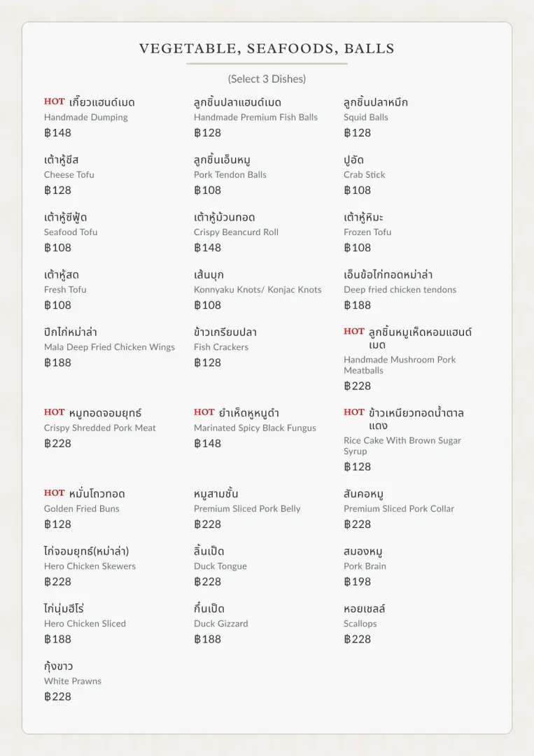Pick the Pork Tendon Balls item
This screenshot has height=756, width=534.
(230, 175)
